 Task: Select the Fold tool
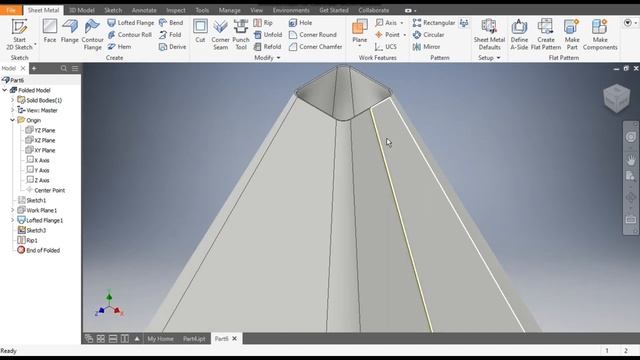coord(170,35)
